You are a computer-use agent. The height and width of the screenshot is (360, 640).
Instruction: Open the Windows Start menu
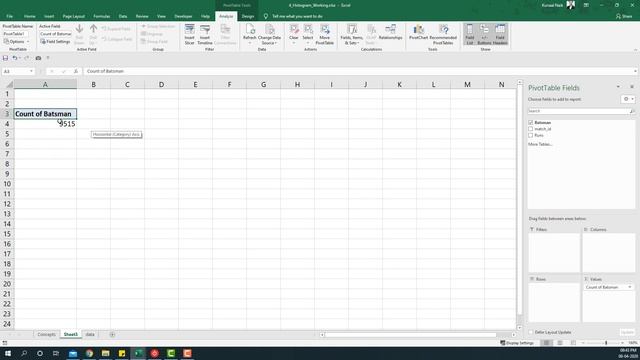click(x=8, y=353)
